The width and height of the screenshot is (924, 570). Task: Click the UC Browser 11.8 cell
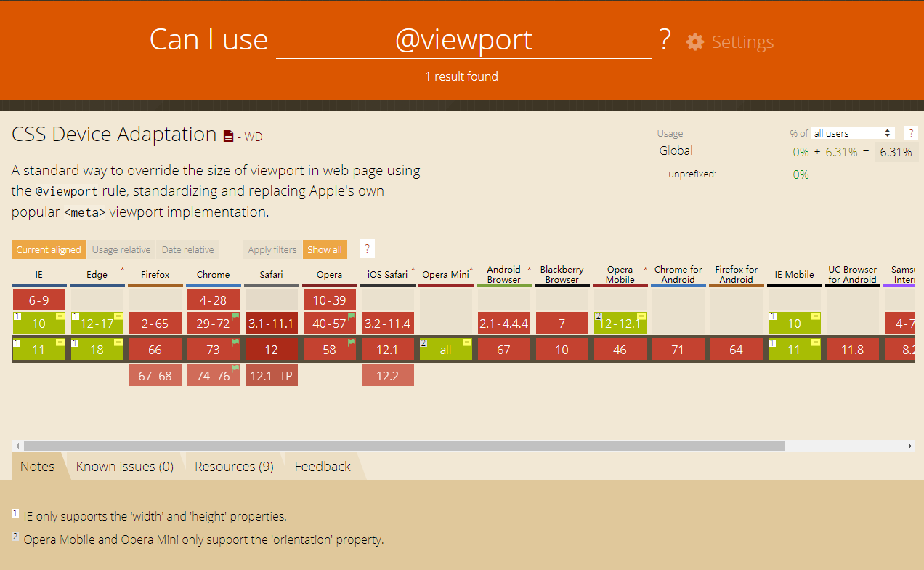click(853, 350)
